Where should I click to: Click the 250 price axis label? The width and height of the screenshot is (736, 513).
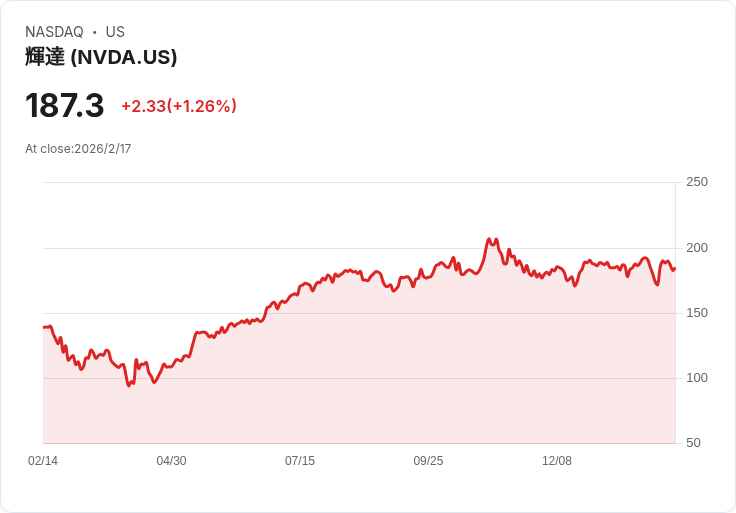click(697, 182)
